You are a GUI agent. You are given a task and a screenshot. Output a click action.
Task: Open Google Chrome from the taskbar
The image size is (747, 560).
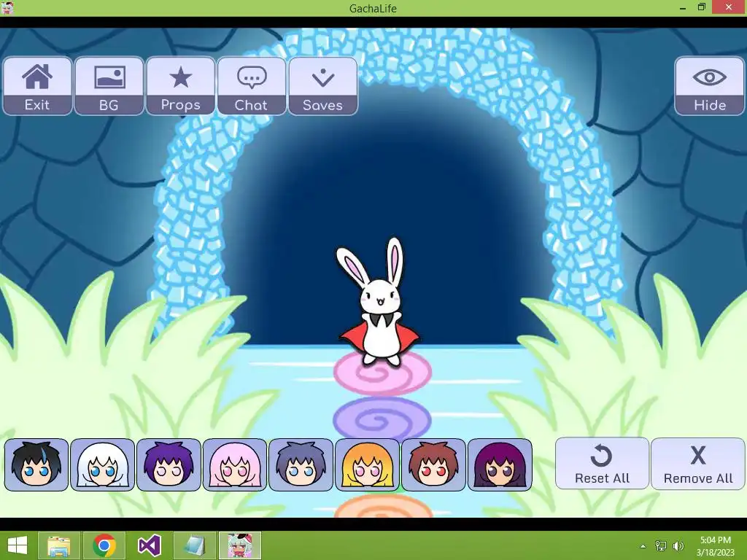pyautogui.click(x=104, y=545)
